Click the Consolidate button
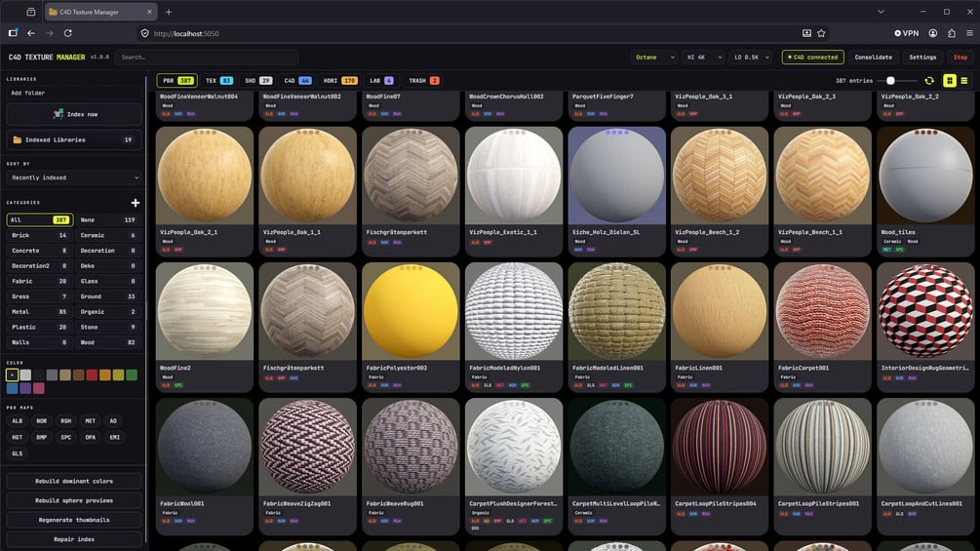 [x=873, y=57]
